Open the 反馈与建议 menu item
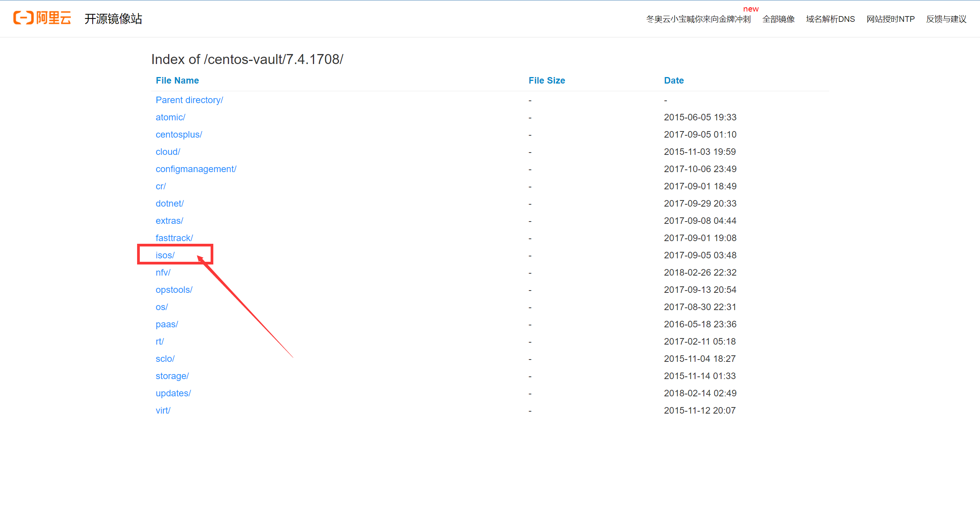Viewport: 980px width, 514px height. point(946,19)
